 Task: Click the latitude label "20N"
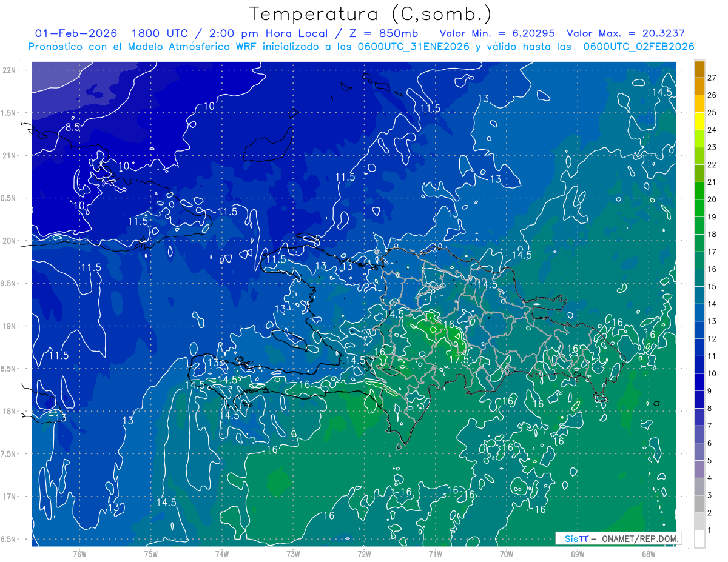[9, 241]
